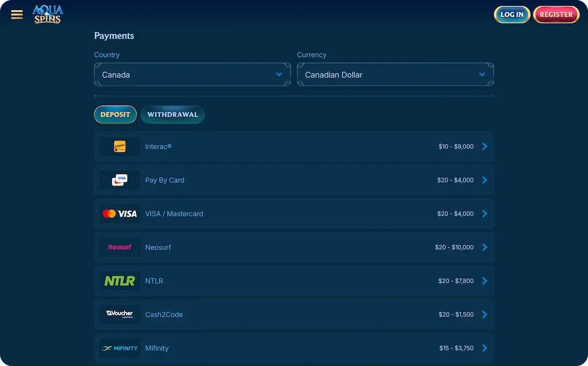588x366 pixels.
Task: Select the NTLR method name
Action: (x=154, y=281)
